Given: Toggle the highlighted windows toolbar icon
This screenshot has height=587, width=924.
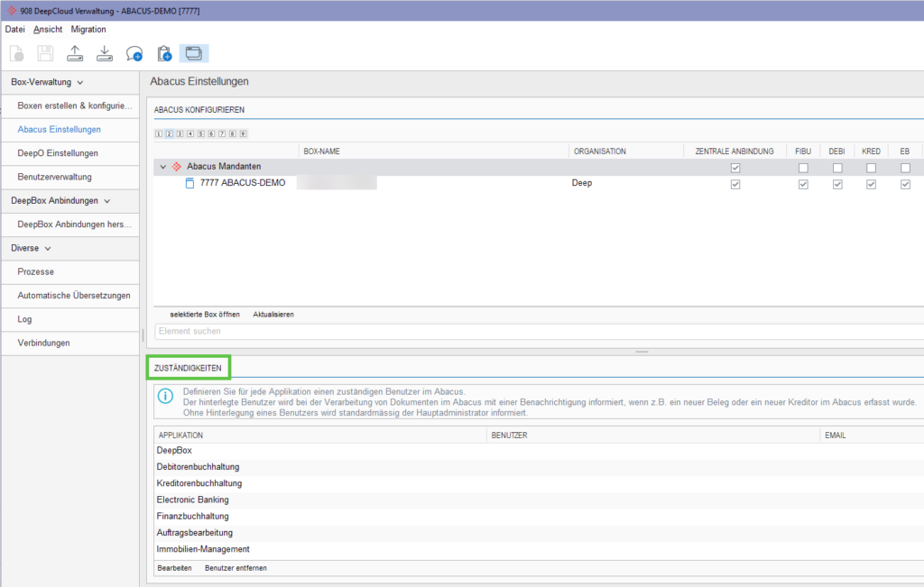Looking at the screenshot, I should 194,53.
